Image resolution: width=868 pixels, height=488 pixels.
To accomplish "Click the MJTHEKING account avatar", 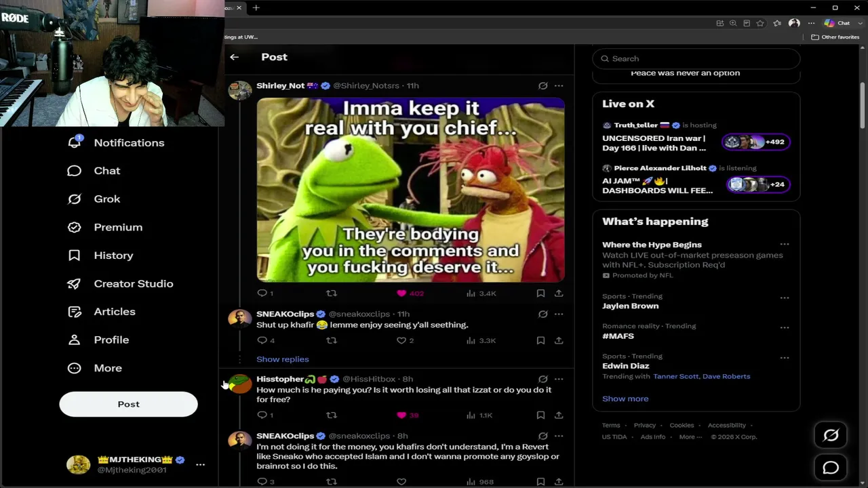I will coord(78,464).
